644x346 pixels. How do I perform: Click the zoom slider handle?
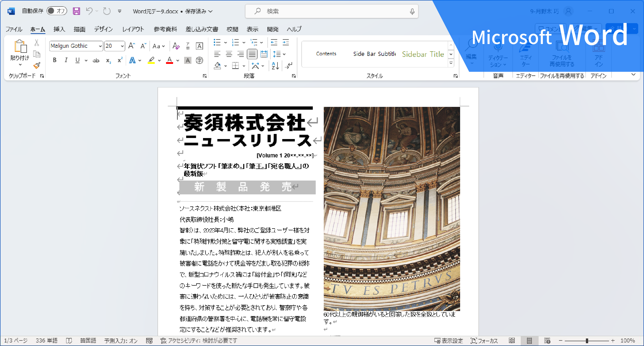coord(587,340)
